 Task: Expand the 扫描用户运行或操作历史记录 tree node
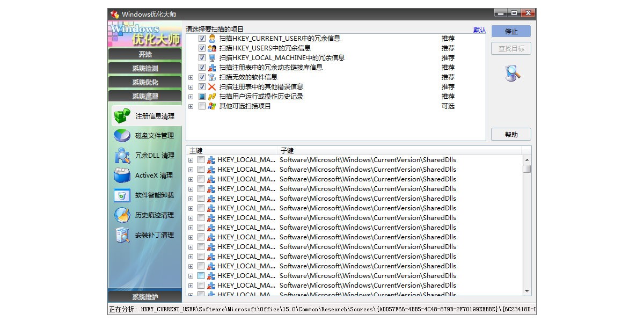click(191, 97)
